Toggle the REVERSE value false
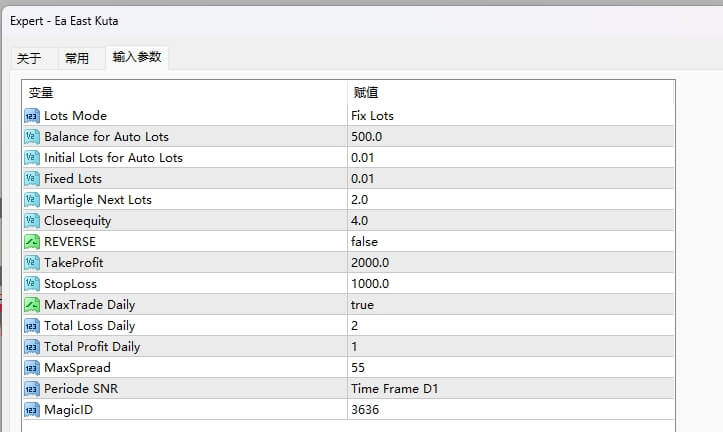This screenshot has width=723, height=432. click(364, 242)
